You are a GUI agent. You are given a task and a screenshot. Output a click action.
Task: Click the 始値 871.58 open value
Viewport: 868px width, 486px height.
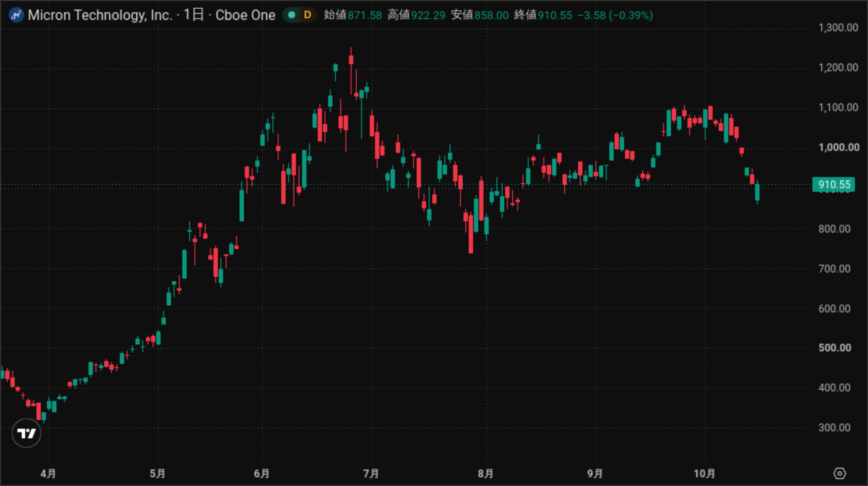pyautogui.click(x=353, y=15)
